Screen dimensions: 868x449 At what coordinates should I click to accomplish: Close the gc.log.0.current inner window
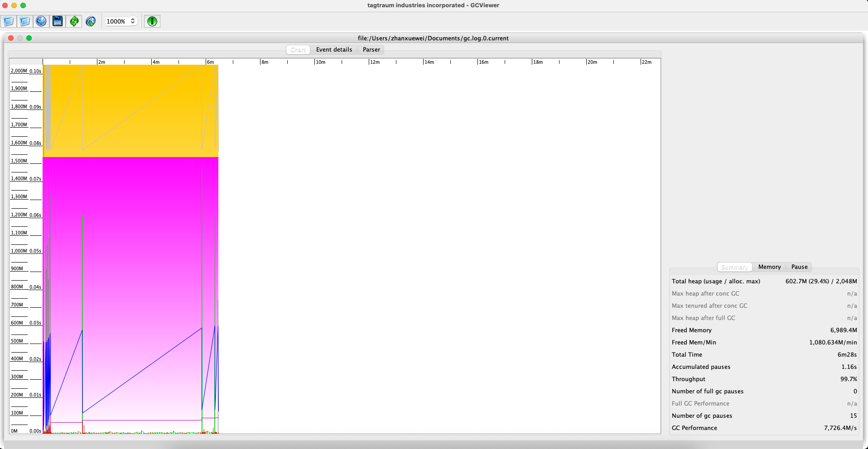(x=11, y=38)
